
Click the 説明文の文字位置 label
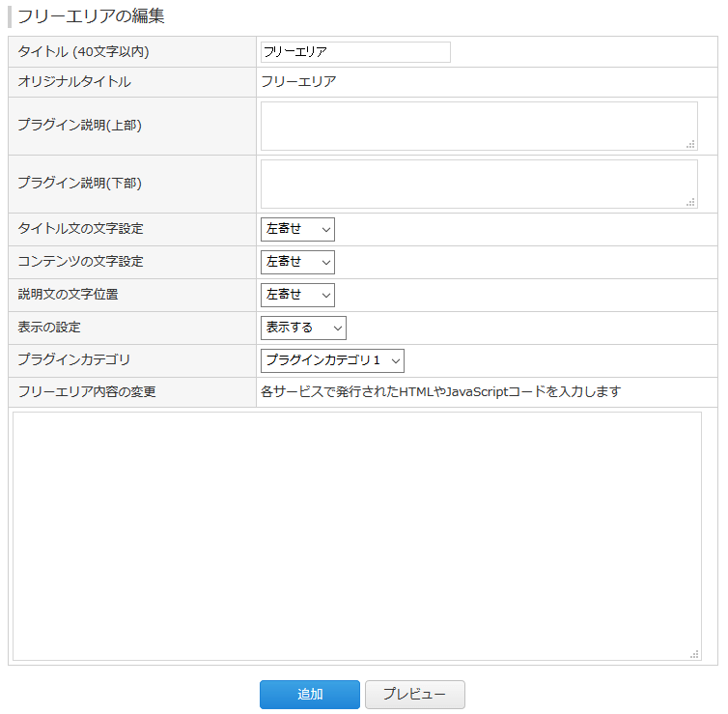(x=69, y=295)
